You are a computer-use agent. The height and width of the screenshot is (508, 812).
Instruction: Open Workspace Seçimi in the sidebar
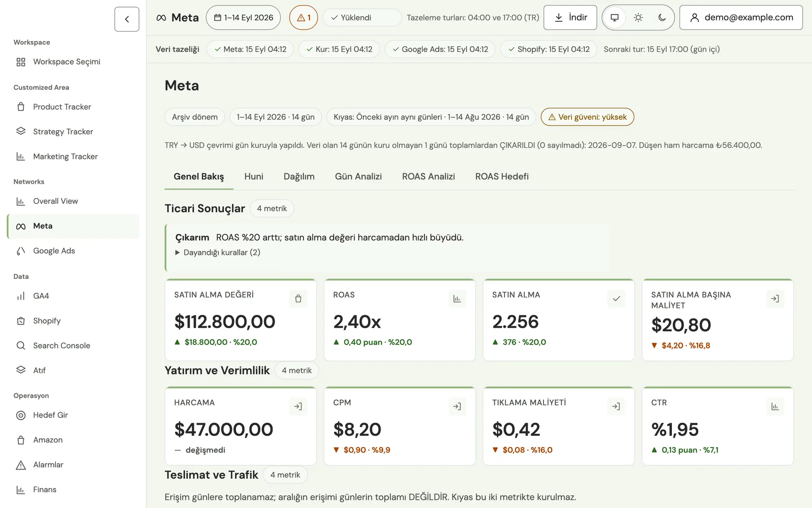tap(73, 62)
